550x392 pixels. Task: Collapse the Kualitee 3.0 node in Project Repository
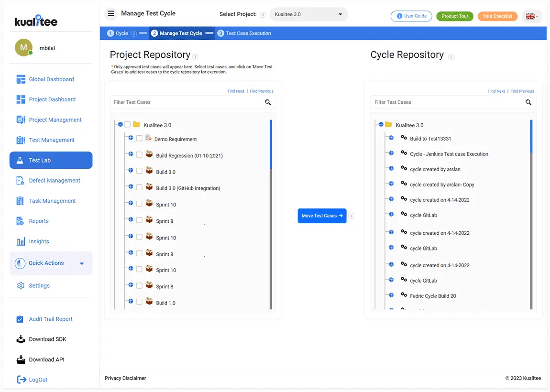[121, 124]
